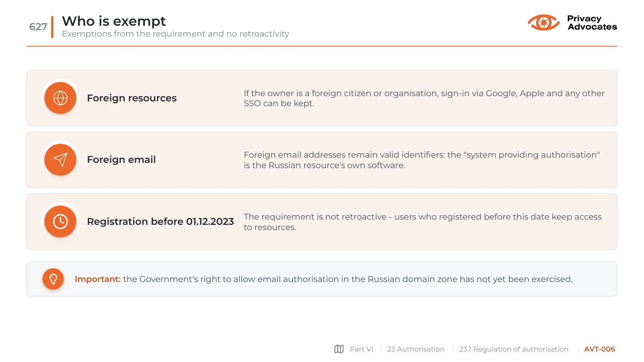Image resolution: width=644 pixels, height=362 pixels.
Task: Click the paper plane icon beside Foreign email
Action: (x=60, y=160)
